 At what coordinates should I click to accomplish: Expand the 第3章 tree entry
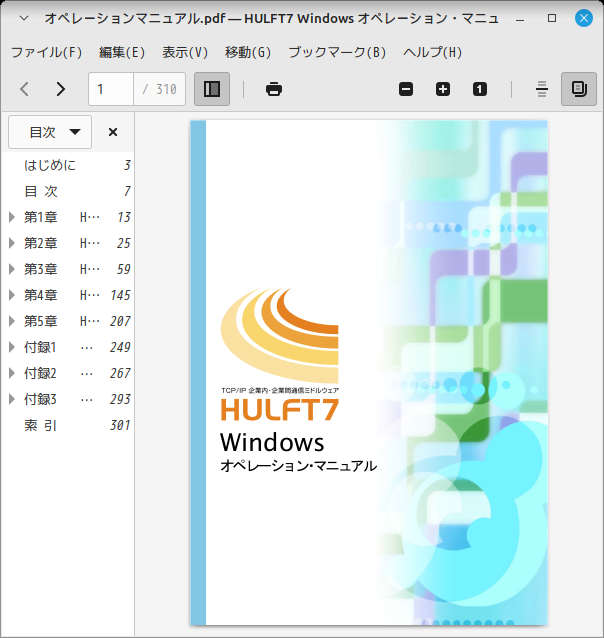pyautogui.click(x=12, y=269)
